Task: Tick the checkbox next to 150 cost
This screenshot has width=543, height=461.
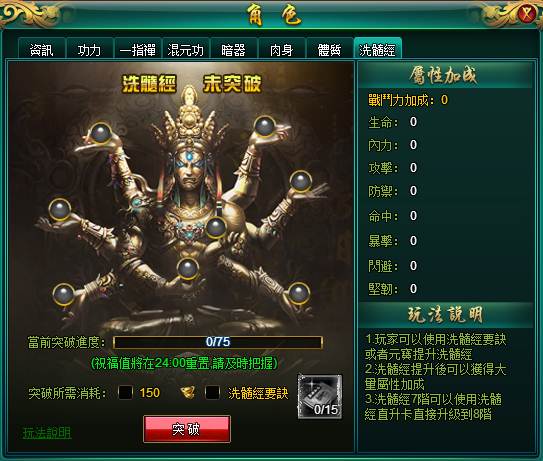Action: click(x=125, y=392)
